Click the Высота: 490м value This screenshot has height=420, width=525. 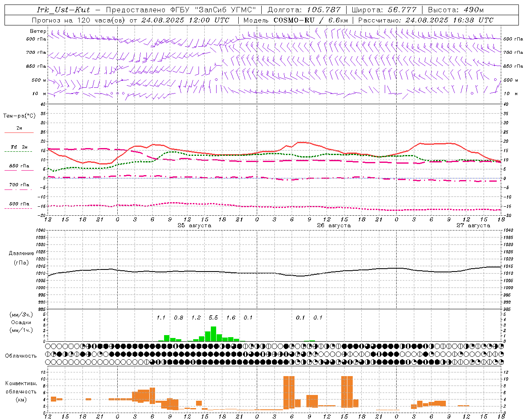(456, 10)
